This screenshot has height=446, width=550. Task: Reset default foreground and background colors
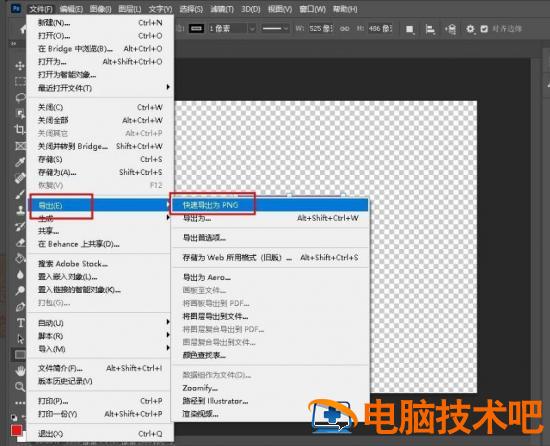[14, 418]
